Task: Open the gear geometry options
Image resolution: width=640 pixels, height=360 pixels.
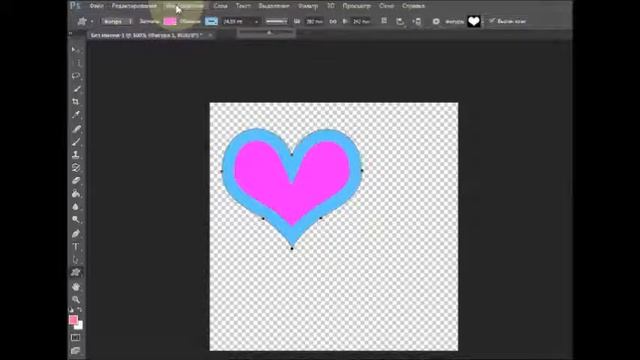Action: [436, 21]
